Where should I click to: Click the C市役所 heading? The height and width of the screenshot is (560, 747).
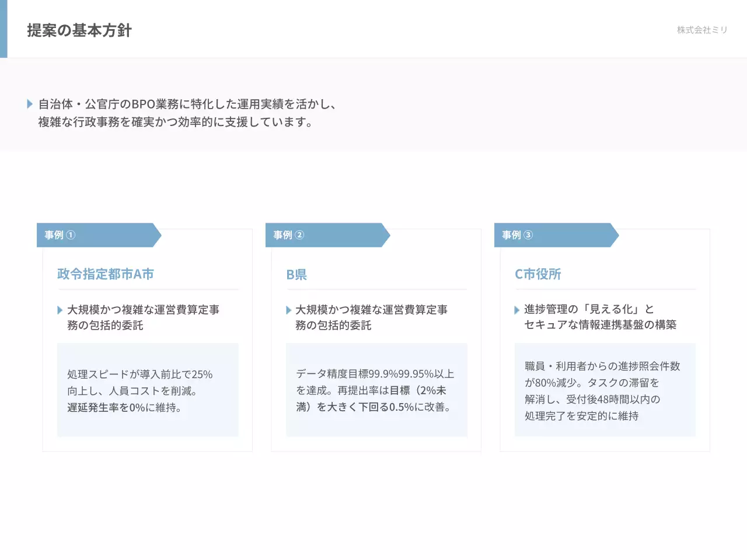coord(537,274)
